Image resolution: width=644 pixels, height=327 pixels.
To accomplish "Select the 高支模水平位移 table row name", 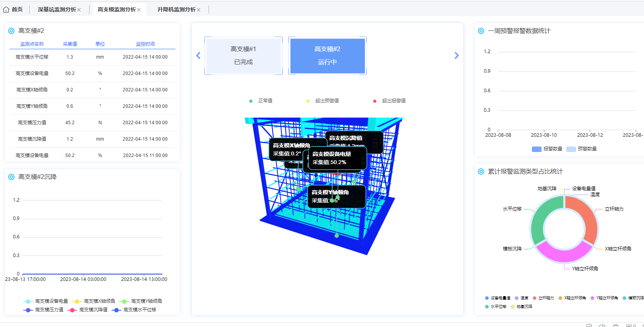I will pyautogui.click(x=32, y=57).
